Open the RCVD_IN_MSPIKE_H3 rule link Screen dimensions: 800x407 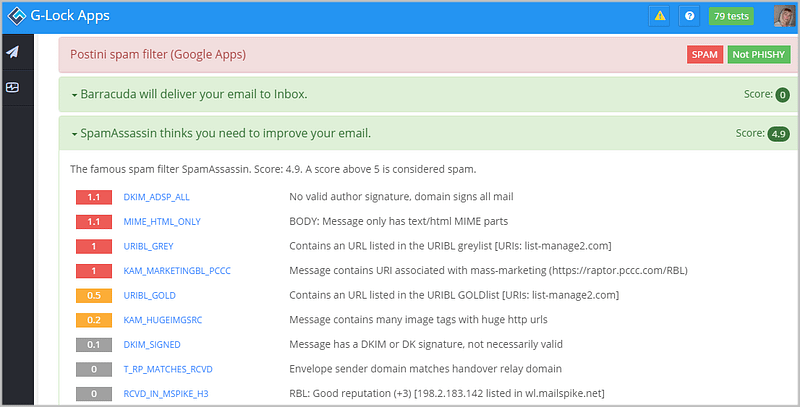click(166, 394)
